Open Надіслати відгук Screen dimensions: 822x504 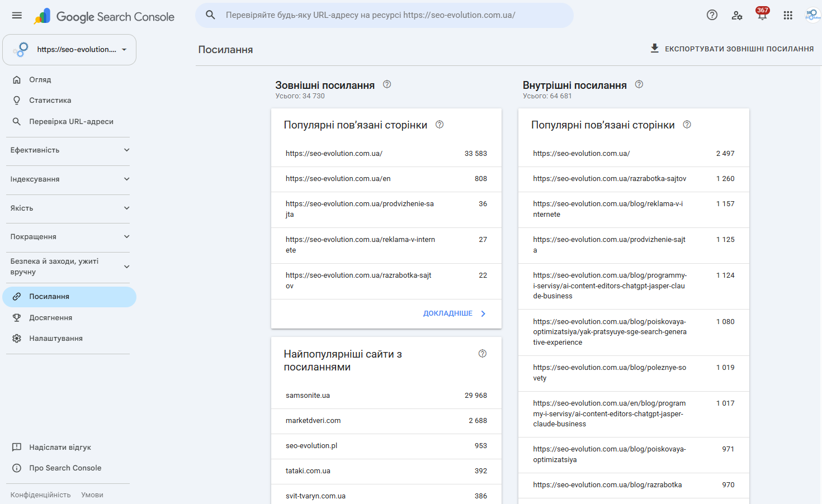[69, 447]
